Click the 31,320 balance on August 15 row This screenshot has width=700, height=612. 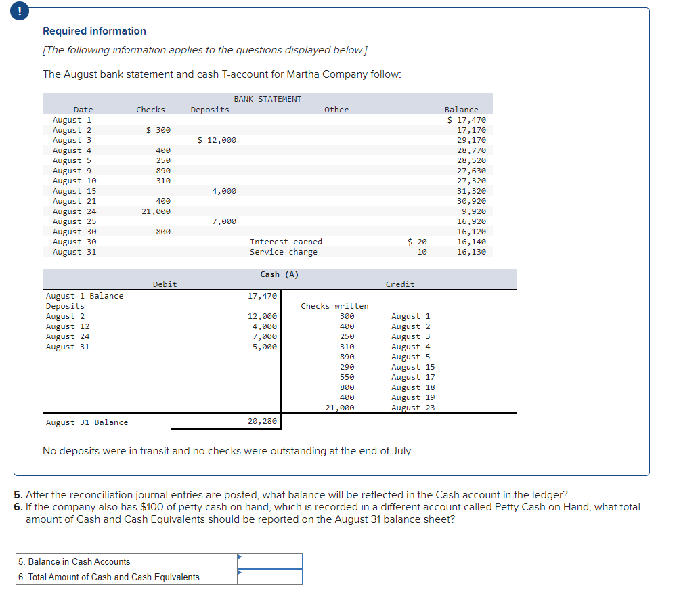coord(471,191)
